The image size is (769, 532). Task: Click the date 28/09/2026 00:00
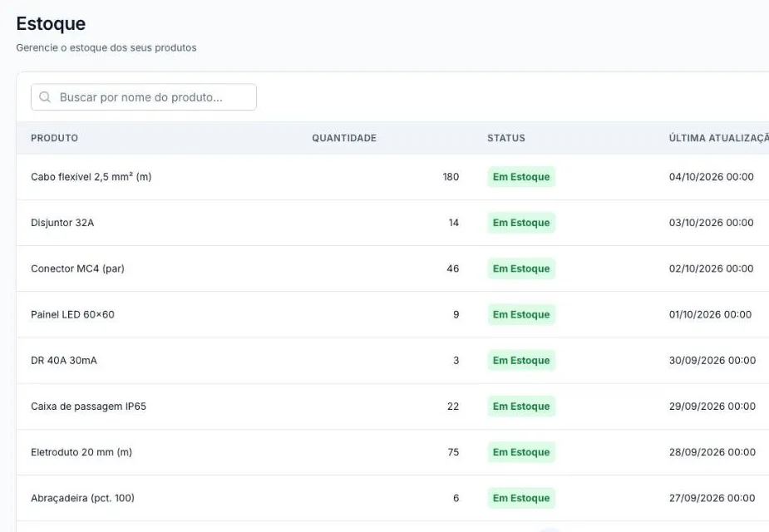[712, 452]
